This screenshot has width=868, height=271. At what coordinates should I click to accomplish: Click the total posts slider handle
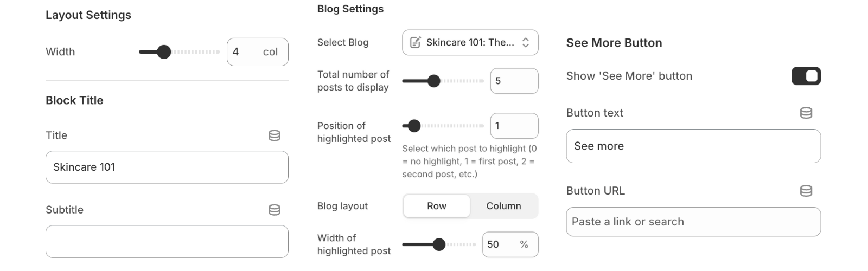coord(433,81)
